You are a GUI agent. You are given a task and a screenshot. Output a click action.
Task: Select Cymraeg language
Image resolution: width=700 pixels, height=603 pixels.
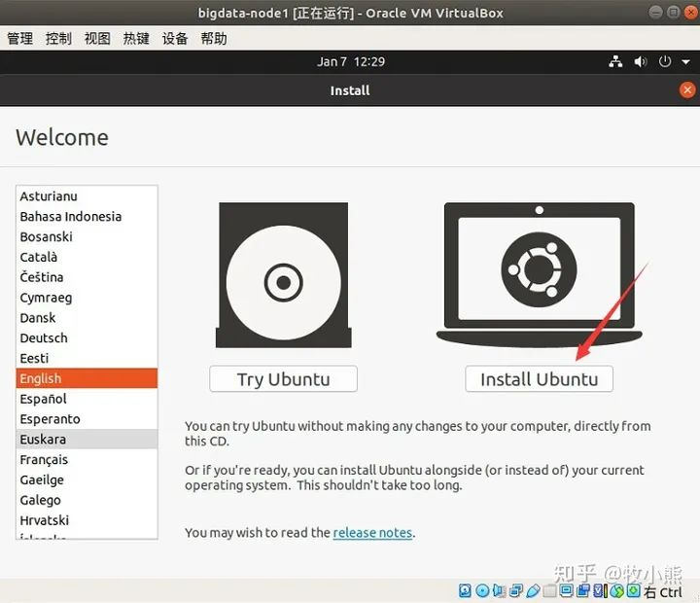[x=87, y=298]
